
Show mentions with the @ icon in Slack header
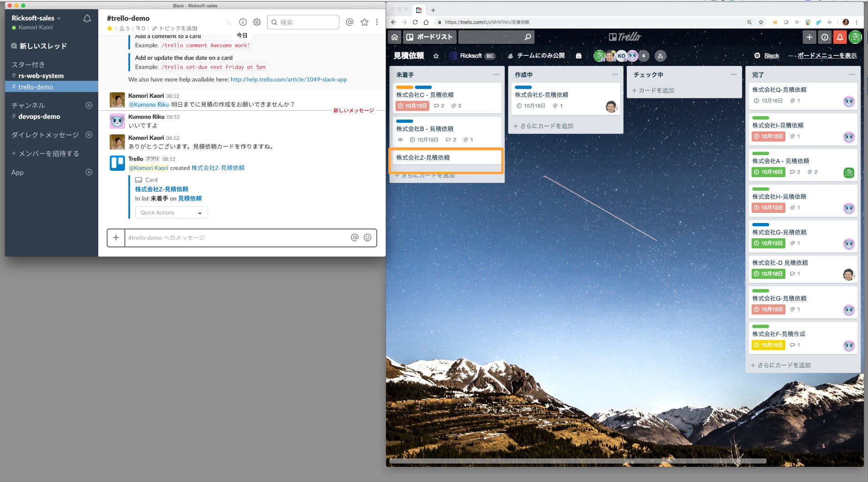[350, 22]
